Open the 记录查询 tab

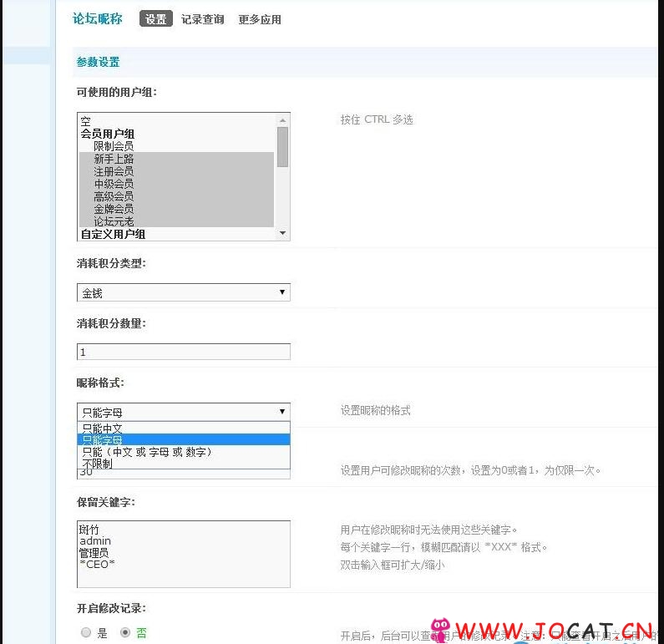coord(202,19)
